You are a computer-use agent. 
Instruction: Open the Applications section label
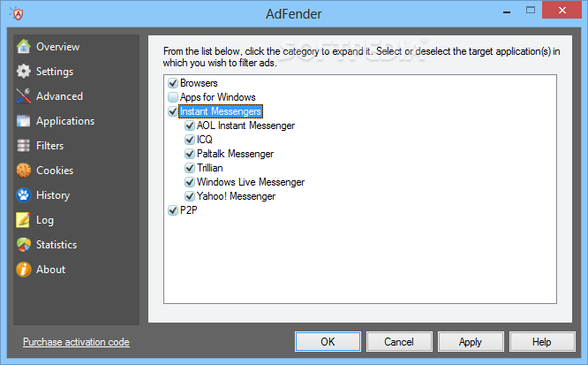(65, 121)
